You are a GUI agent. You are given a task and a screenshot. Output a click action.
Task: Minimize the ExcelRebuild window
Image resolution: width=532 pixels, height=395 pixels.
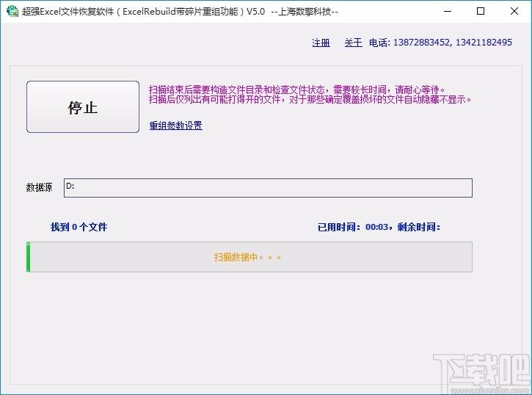tap(448, 11)
